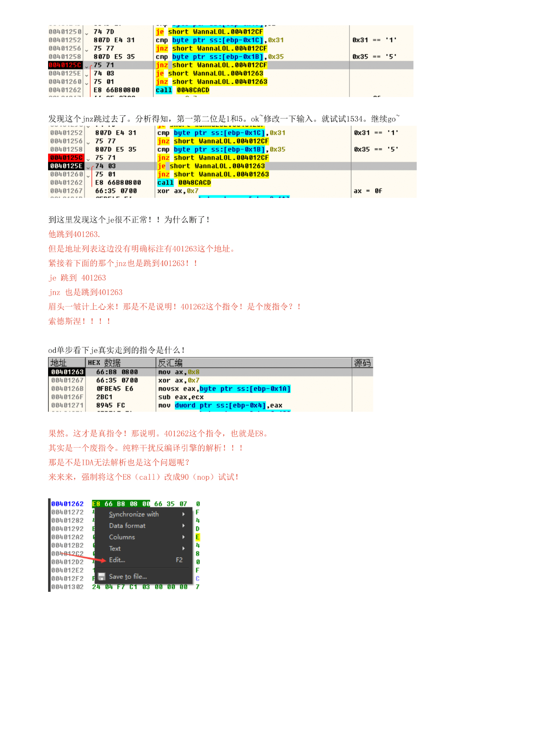Viewport: 534px width, 756px height.
Task: Click the HEX 数据 column header
Action: tap(121, 363)
